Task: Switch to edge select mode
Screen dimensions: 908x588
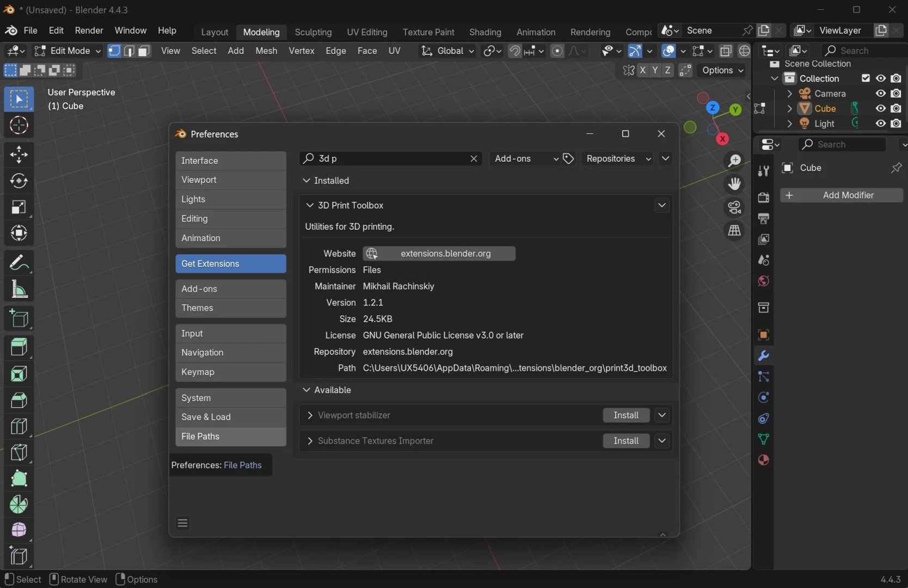Action: [129, 51]
